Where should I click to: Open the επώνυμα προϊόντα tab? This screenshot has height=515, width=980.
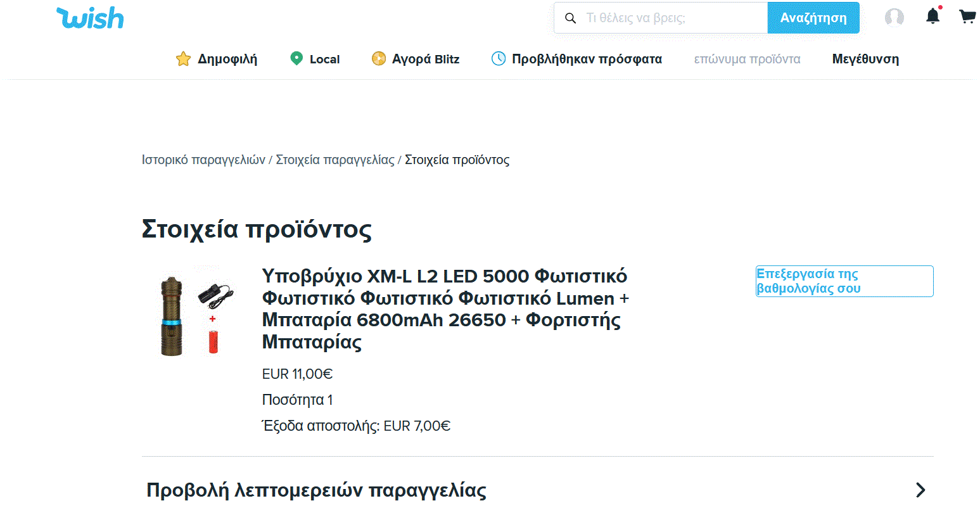(747, 59)
